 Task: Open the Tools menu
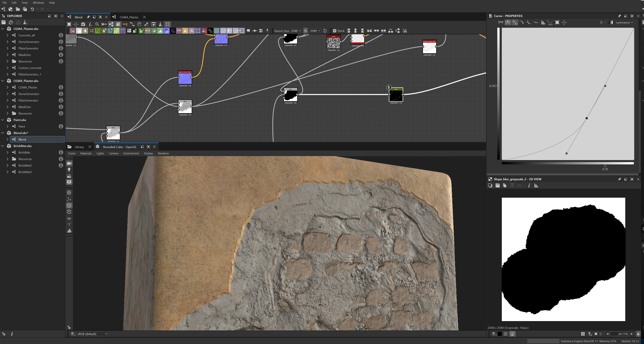(24, 3)
